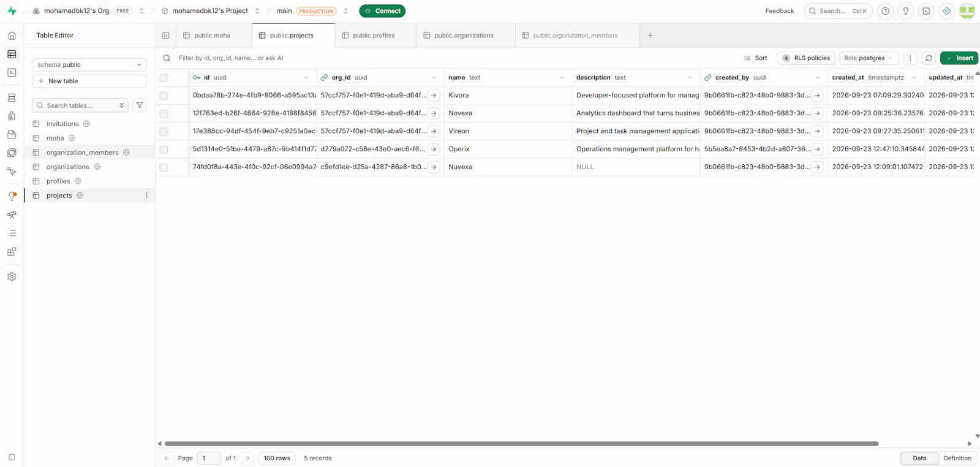Open the id column header menu
980x467 pixels.
tap(306, 78)
